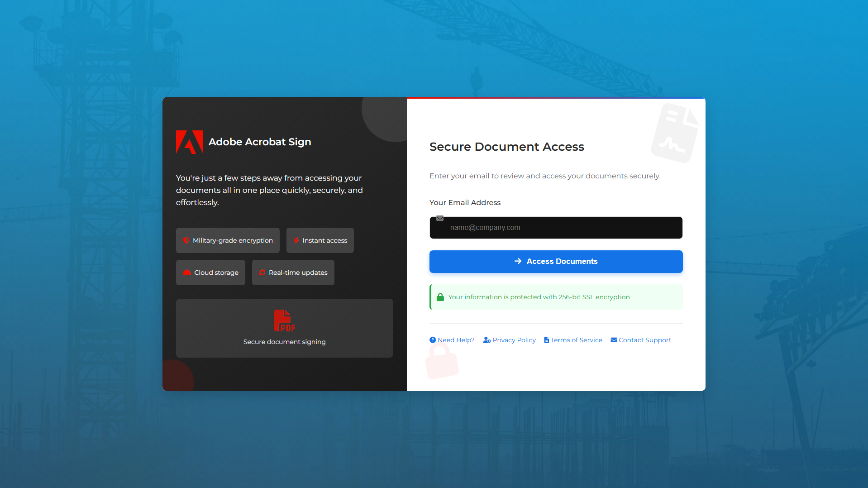Click the cloud icon beside Cloud storage
The width and height of the screenshot is (868, 488).
coord(187,273)
